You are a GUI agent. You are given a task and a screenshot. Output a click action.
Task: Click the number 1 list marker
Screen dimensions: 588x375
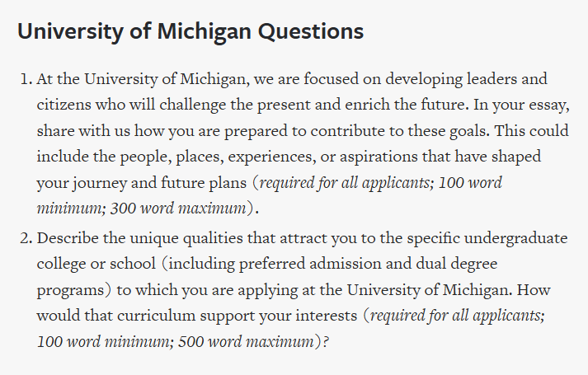click(x=26, y=79)
